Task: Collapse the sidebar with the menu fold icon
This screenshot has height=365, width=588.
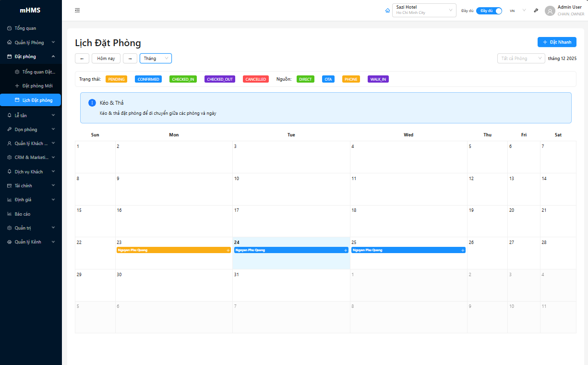Action: pos(77,11)
